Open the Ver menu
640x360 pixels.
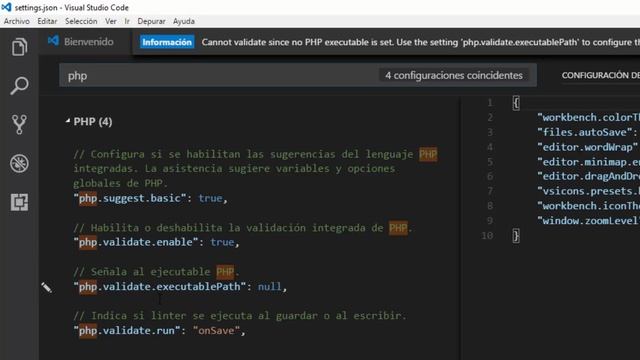click(111, 21)
